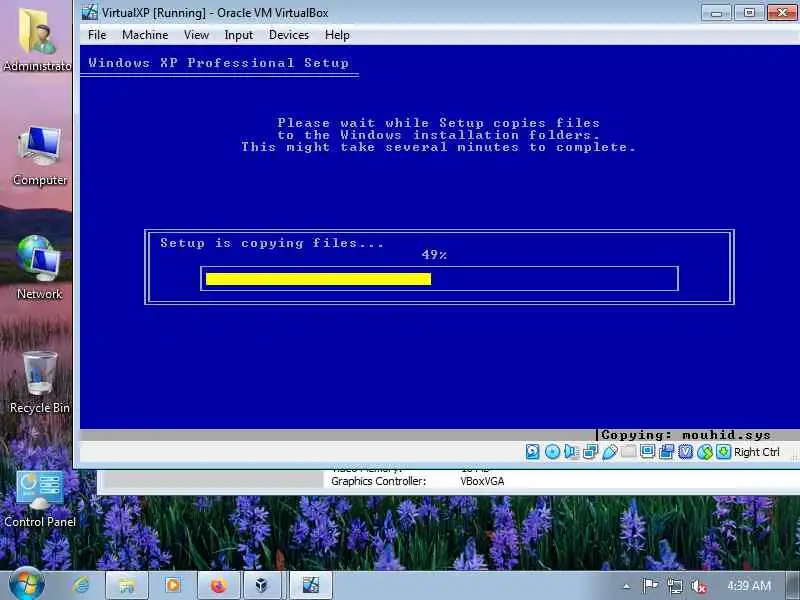Maximize the VirtualXP VirtualBox window
Viewport: 800px width, 600px height.
749,12
